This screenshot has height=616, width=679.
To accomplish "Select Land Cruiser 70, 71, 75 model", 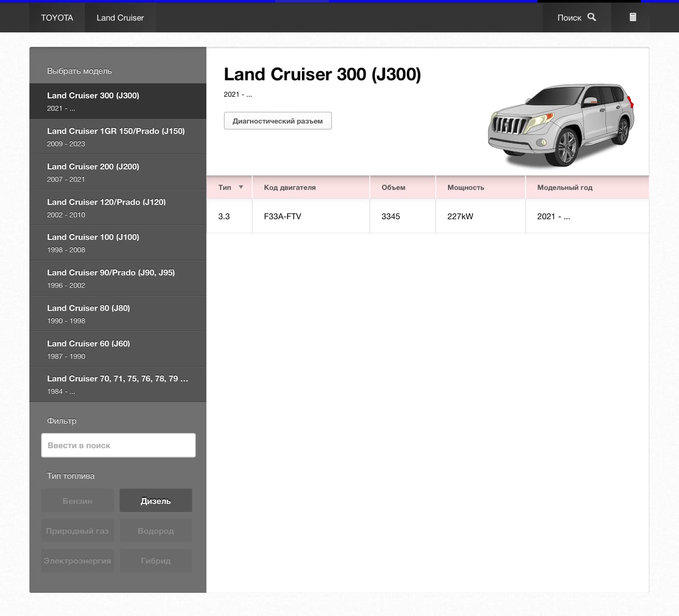I will point(118,384).
